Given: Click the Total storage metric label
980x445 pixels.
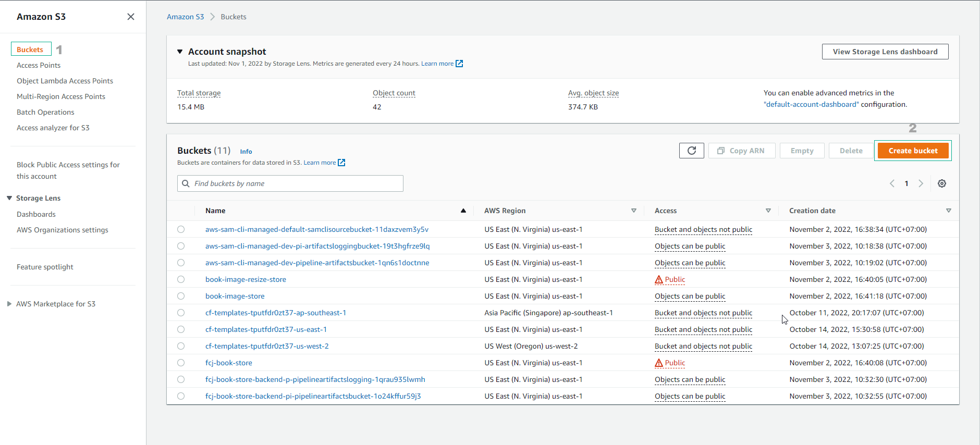Looking at the screenshot, I should [199, 93].
